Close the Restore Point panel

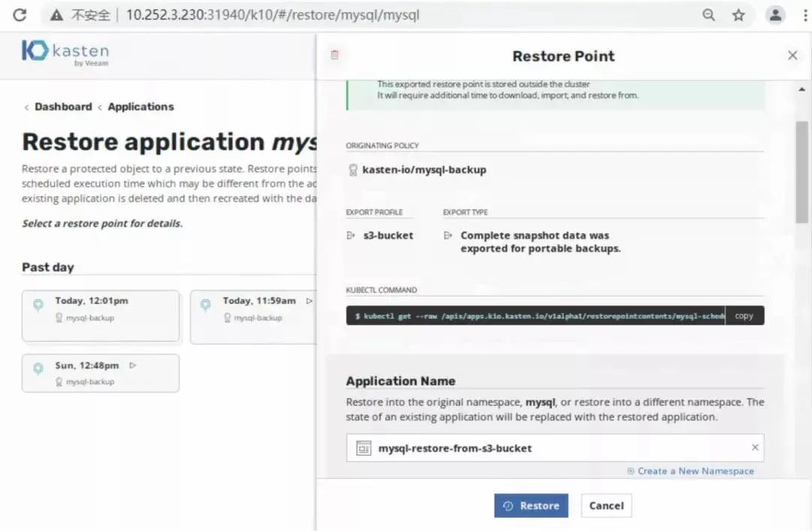[792, 55]
